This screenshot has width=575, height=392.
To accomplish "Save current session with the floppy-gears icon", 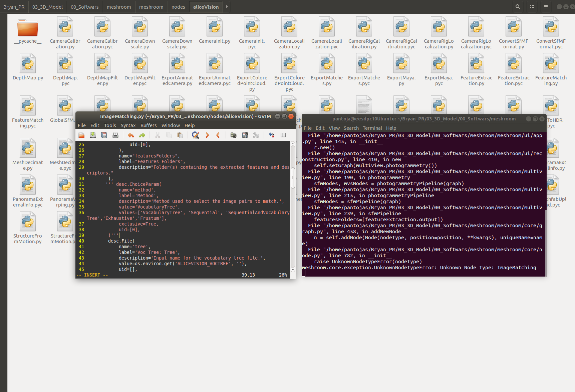I will (245, 135).
